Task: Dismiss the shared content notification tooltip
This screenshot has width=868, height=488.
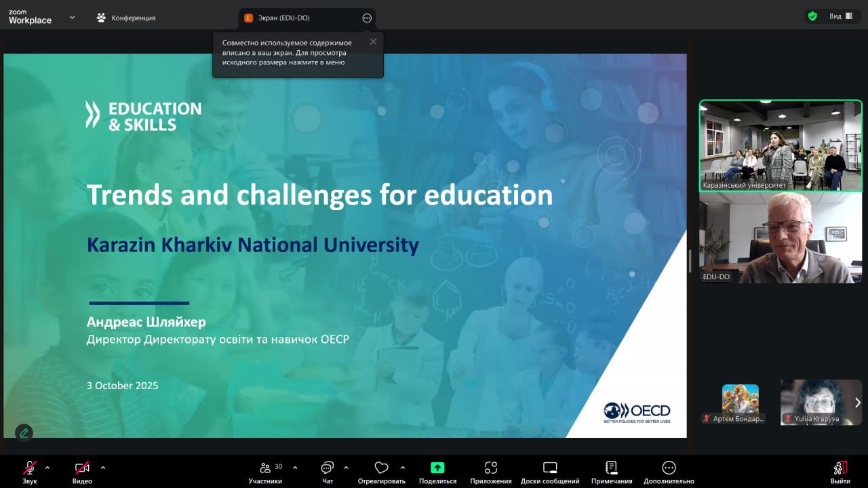Action: tap(373, 41)
